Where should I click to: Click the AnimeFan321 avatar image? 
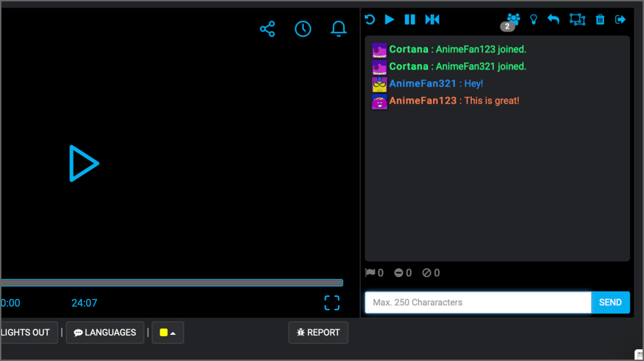(x=379, y=85)
